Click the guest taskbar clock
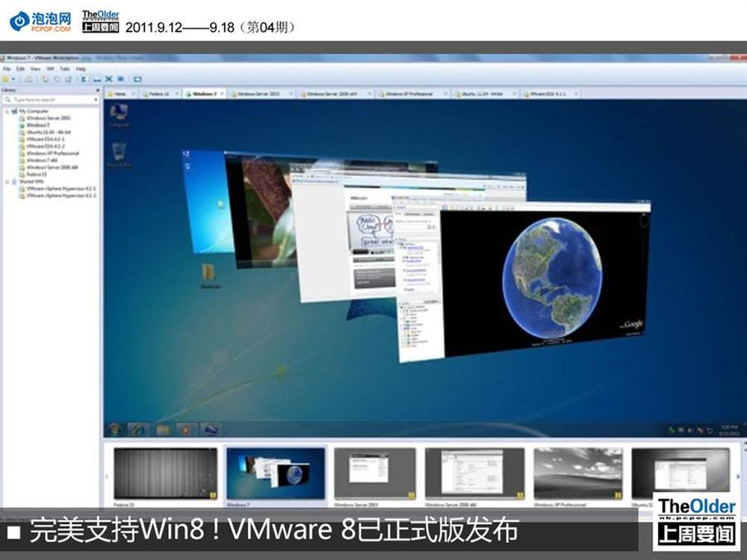Image resolution: width=747 pixels, height=560 pixels. pos(731,430)
